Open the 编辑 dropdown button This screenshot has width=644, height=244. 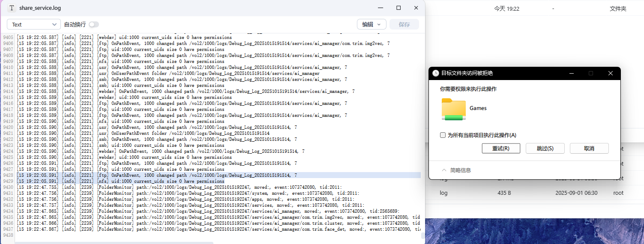[x=371, y=24]
